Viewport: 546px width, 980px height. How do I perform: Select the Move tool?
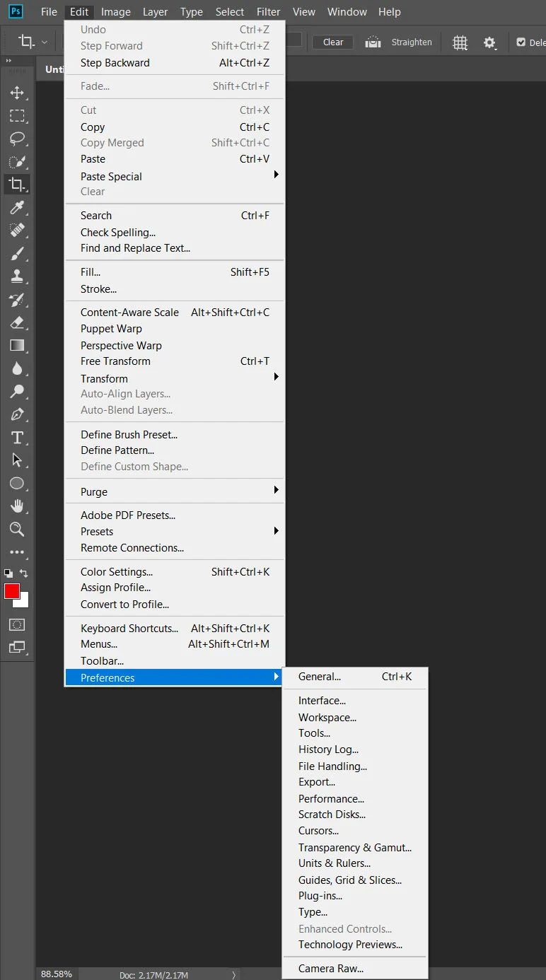[x=17, y=93]
